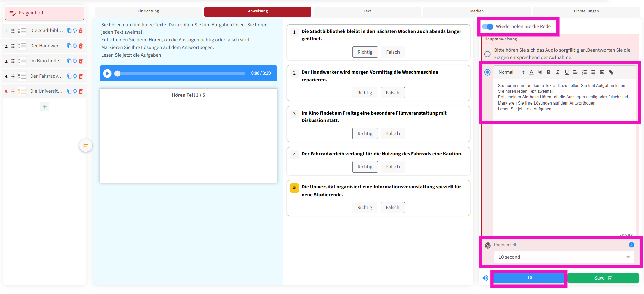Switch to the Medien tab
The height and width of the screenshot is (294, 644).
point(476,11)
